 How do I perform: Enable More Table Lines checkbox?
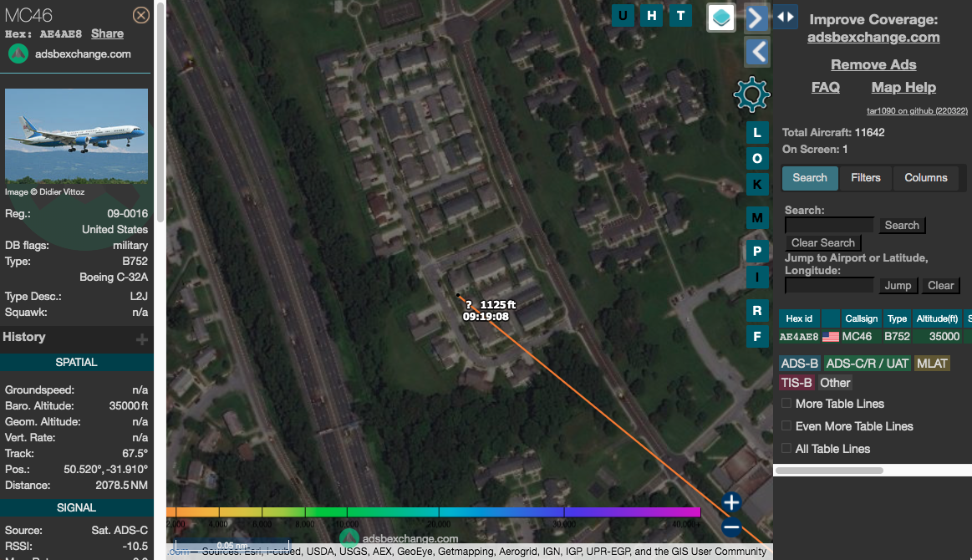click(x=786, y=404)
